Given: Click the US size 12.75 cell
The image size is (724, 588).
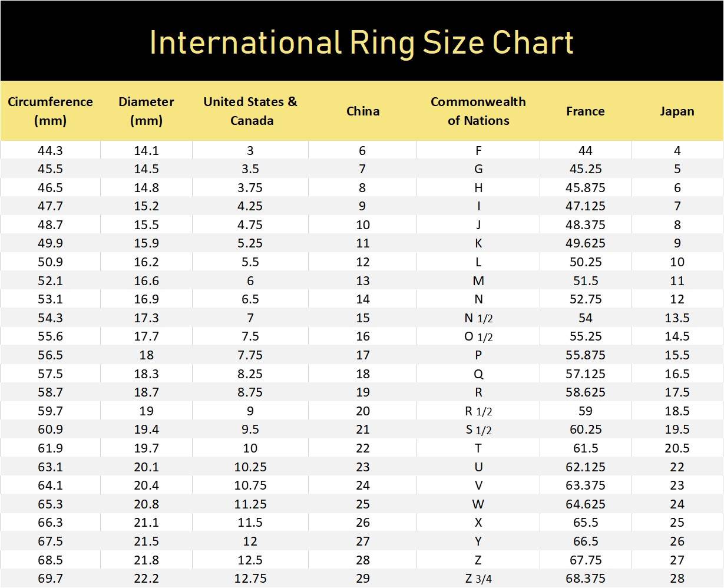Looking at the screenshot, I should 250,579.
